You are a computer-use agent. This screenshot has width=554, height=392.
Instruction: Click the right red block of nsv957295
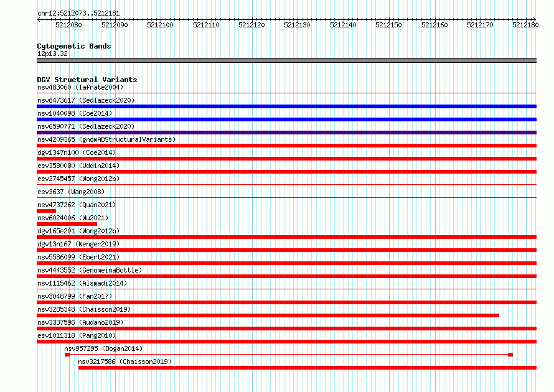tap(510, 355)
